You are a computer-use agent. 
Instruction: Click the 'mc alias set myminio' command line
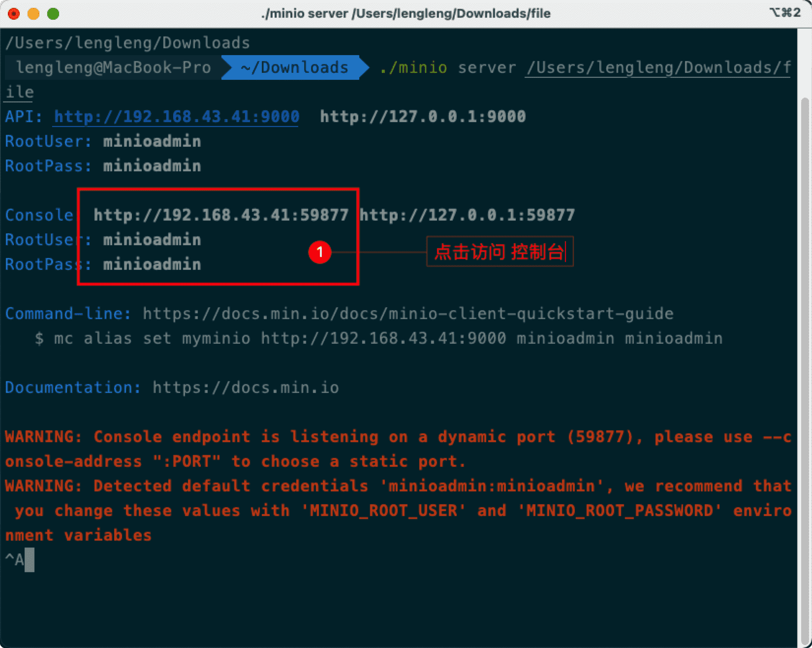[378, 338]
